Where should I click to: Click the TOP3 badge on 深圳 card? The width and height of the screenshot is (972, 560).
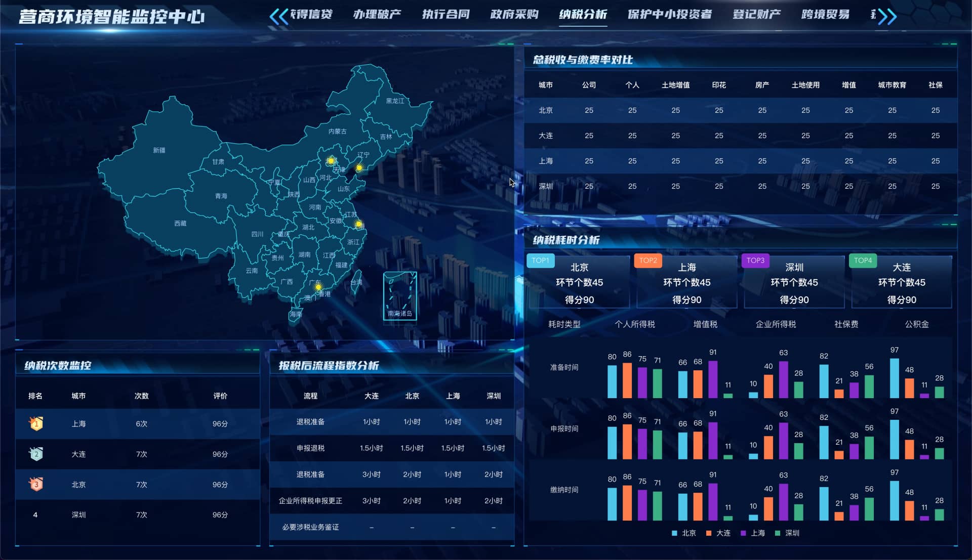(755, 261)
